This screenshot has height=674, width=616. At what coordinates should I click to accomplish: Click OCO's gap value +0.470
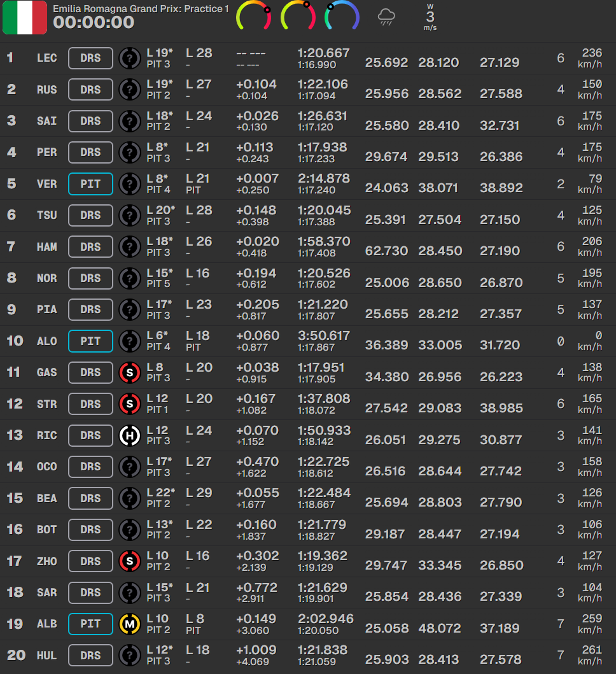click(x=258, y=461)
